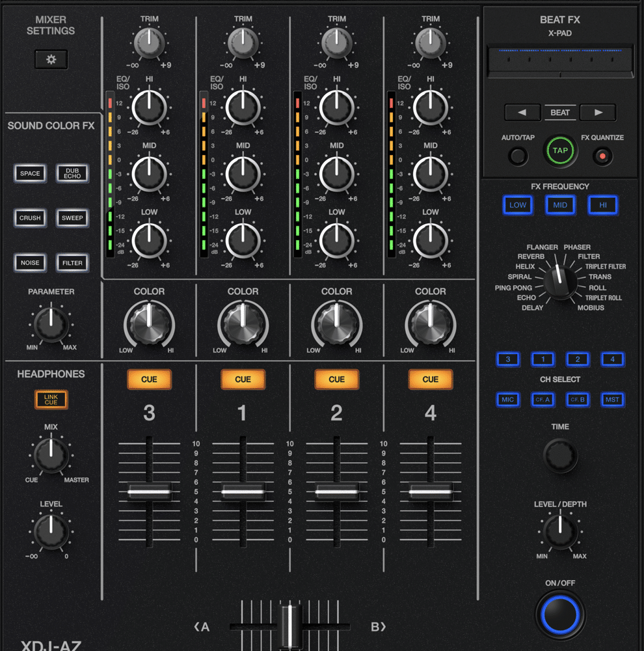This screenshot has height=651, width=644.
Task: Toggle cue monitoring on channel 3
Action: coord(149,378)
